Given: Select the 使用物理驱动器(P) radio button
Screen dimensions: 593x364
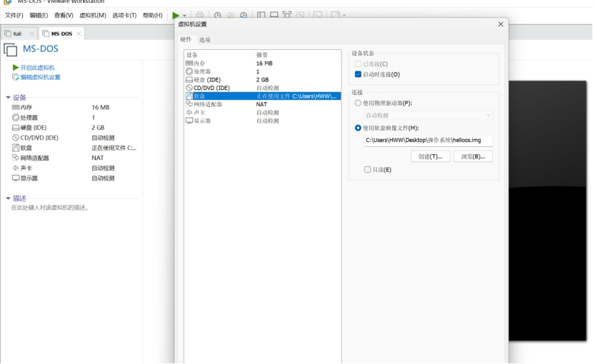Looking at the screenshot, I should (x=358, y=103).
